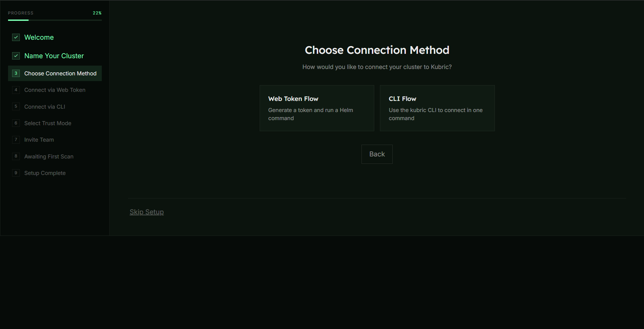Open Connect via CLI step
The width and height of the screenshot is (644, 329).
point(55,107)
